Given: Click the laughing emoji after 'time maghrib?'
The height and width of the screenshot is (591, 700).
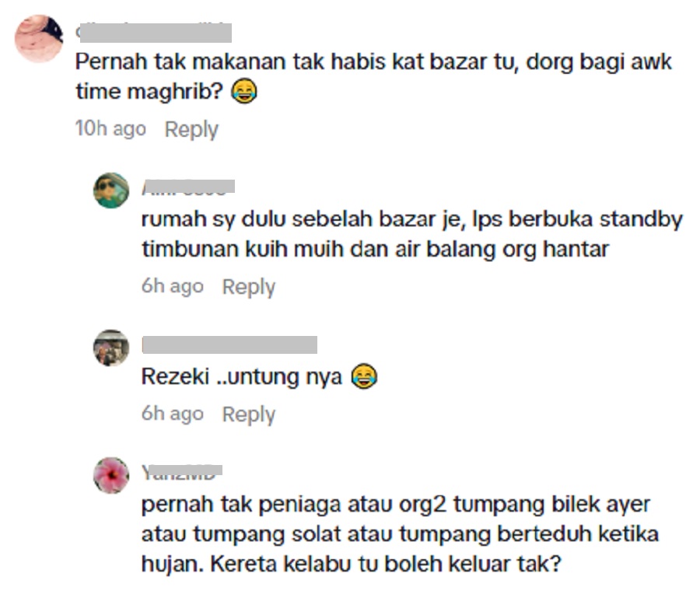Looking at the screenshot, I should (x=244, y=92).
